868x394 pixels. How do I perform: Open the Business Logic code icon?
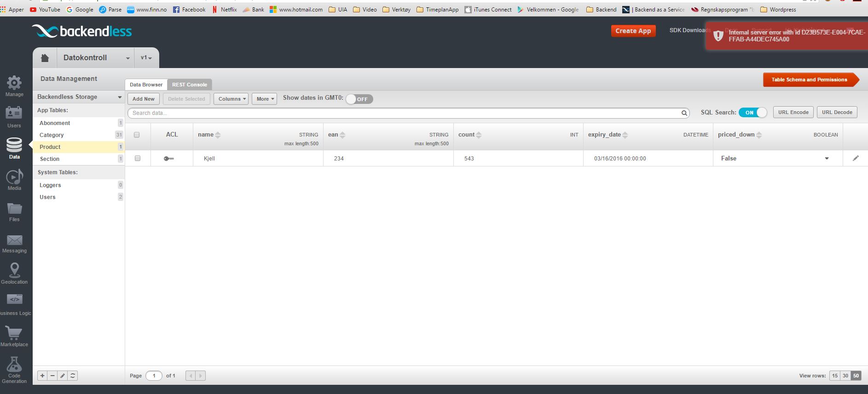[14, 300]
